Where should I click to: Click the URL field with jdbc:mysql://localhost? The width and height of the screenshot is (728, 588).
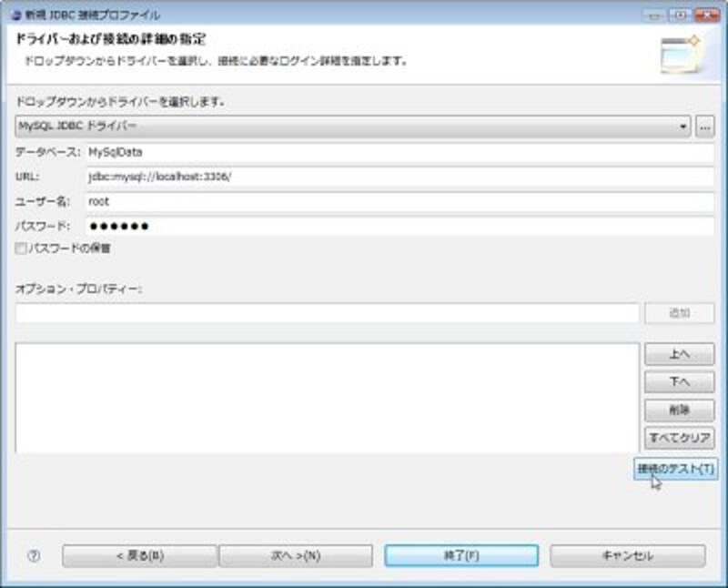[x=399, y=177]
